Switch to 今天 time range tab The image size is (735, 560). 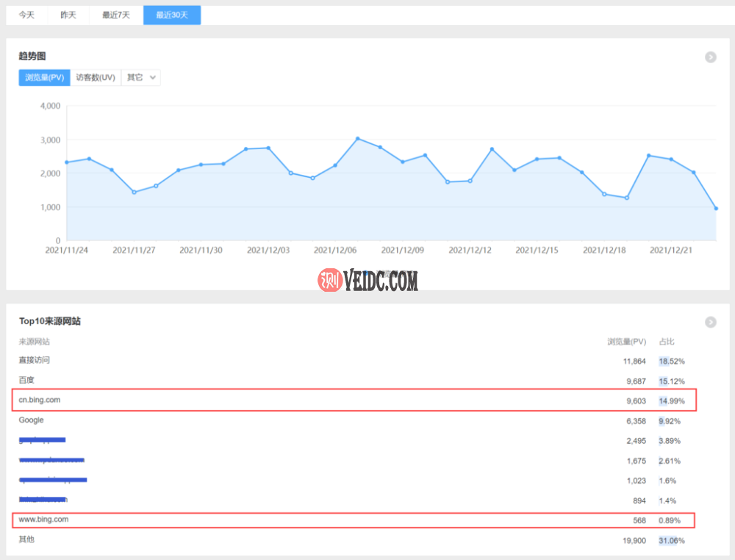pos(26,15)
